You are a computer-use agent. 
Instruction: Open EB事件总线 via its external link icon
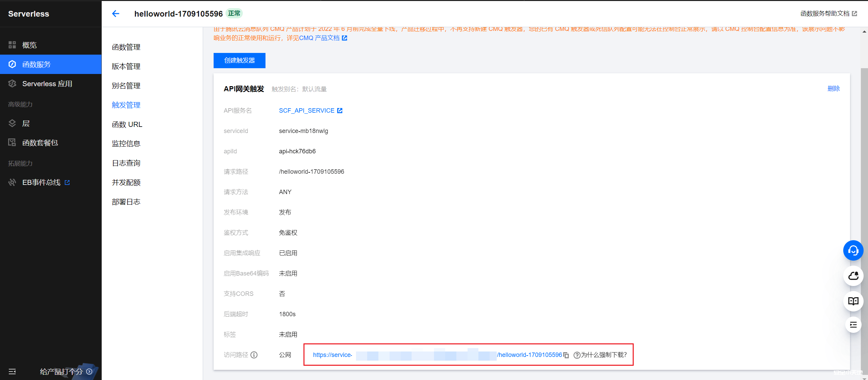[67, 182]
